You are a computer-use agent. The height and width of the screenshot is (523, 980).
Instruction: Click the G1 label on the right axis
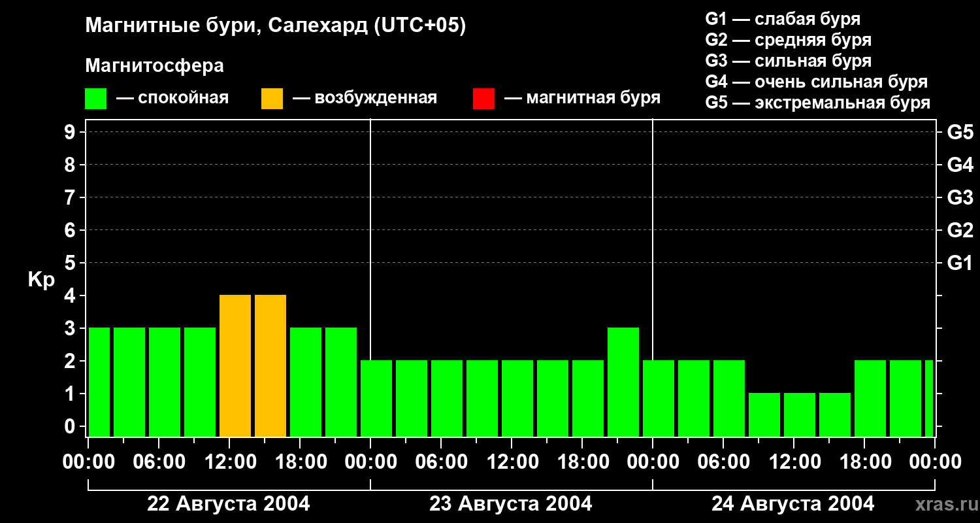[960, 263]
